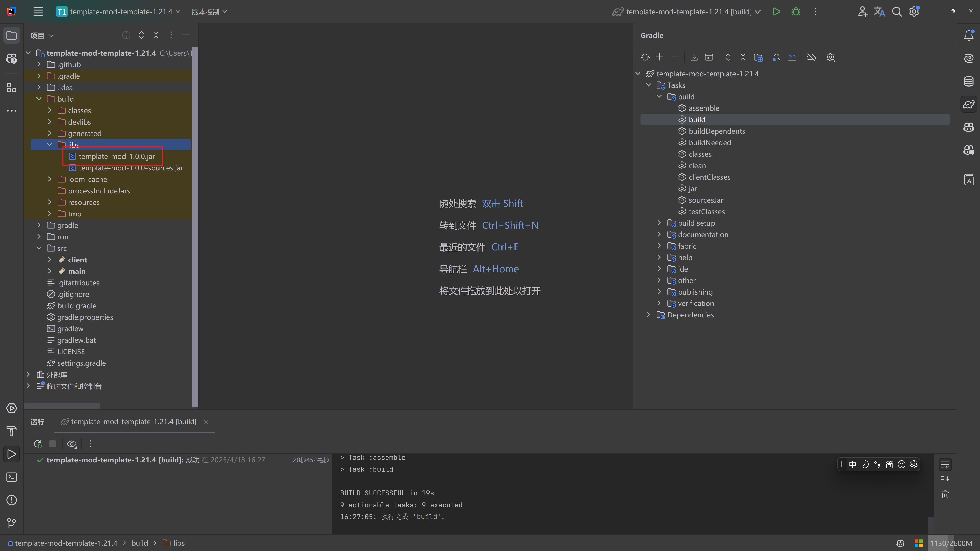The image size is (980, 551).
Task: Download sources in Gradle toolbar
Action: pyautogui.click(x=694, y=57)
